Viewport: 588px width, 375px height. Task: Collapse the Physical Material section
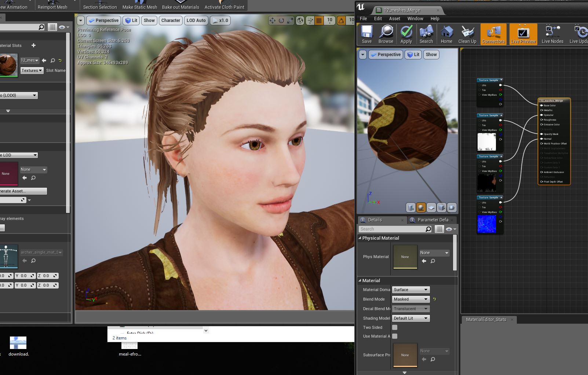[360, 238]
